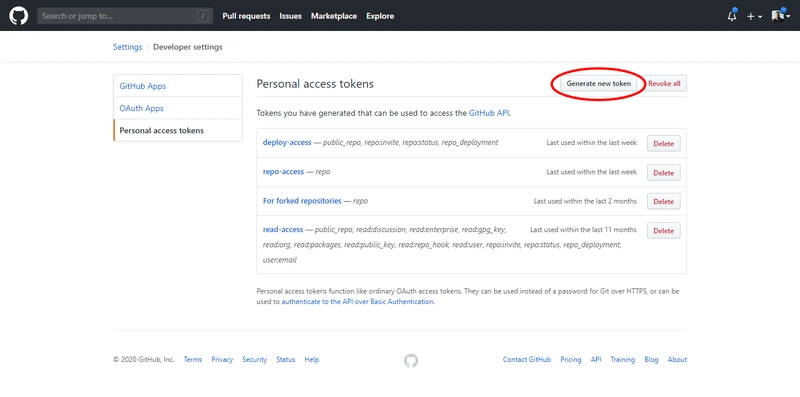800x397 pixels.
Task: Expand the plus create-new menu
Action: pos(755,16)
